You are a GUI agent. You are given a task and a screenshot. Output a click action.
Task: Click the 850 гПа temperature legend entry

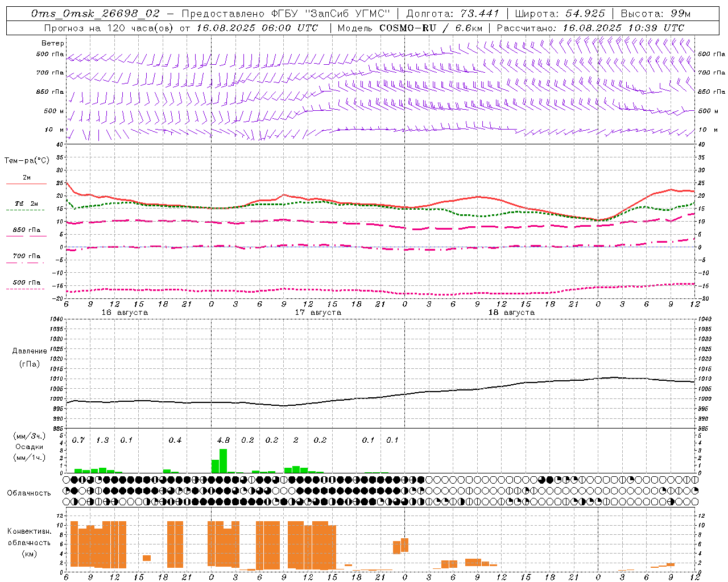point(27,230)
